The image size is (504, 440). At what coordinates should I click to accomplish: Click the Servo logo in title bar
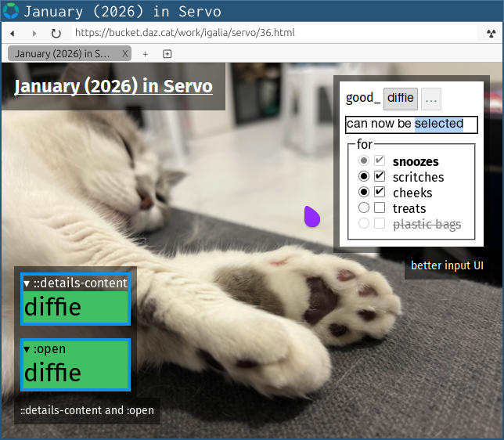point(11,12)
